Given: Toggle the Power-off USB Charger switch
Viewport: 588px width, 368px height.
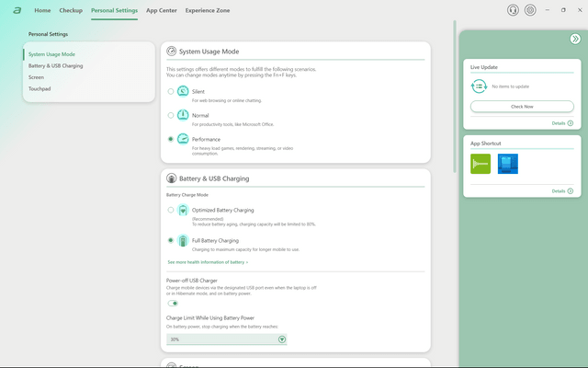Looking at the screenshot, I should [173, 304].
